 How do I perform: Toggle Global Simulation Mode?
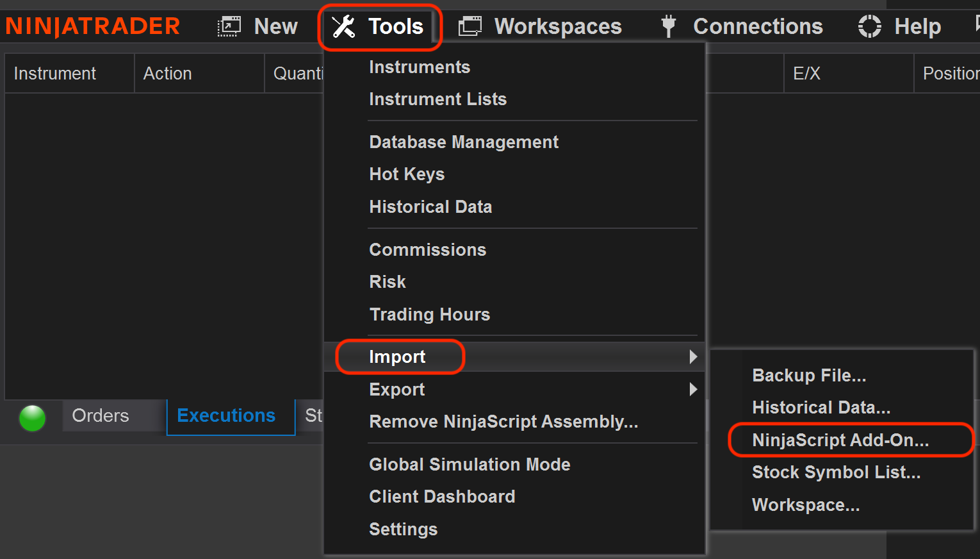[470, 464]
